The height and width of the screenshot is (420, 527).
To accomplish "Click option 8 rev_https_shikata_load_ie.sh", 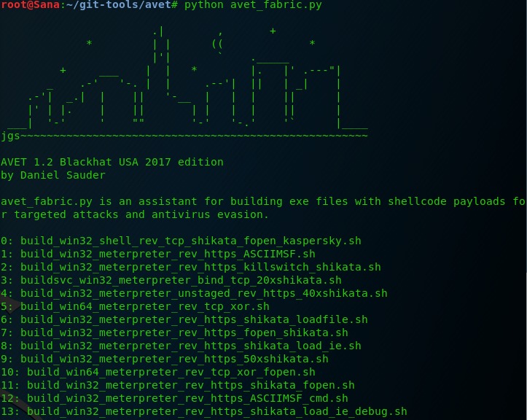I will [x=181, y=346].
